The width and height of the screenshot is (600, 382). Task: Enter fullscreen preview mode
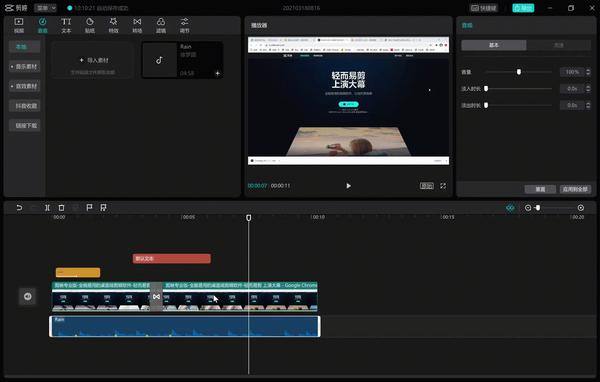(x=443, y=186)
